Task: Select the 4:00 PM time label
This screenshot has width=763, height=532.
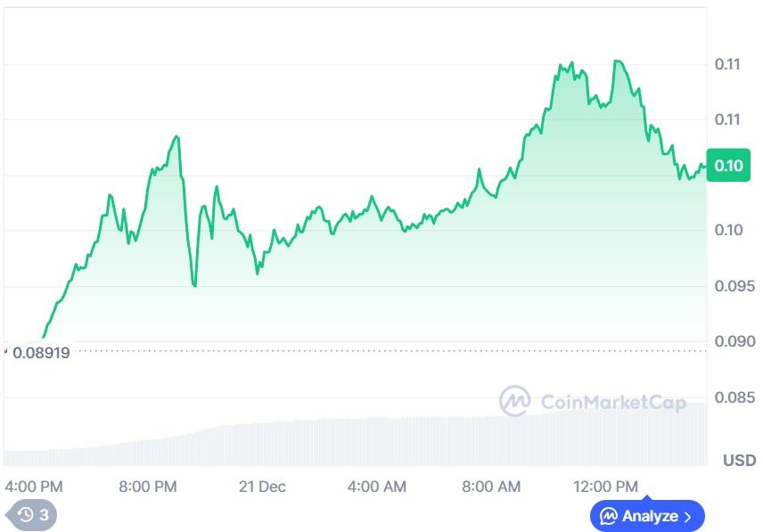Action: (x=34, y=487)
